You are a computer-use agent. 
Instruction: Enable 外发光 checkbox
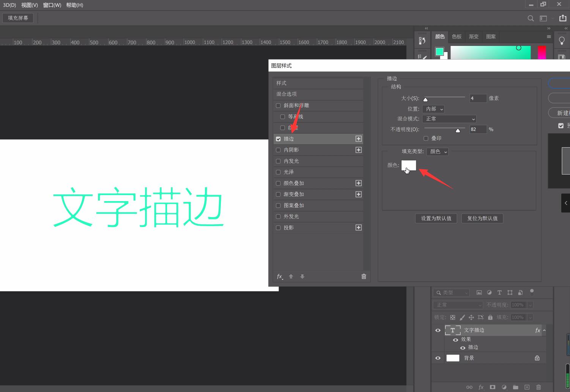278,216
